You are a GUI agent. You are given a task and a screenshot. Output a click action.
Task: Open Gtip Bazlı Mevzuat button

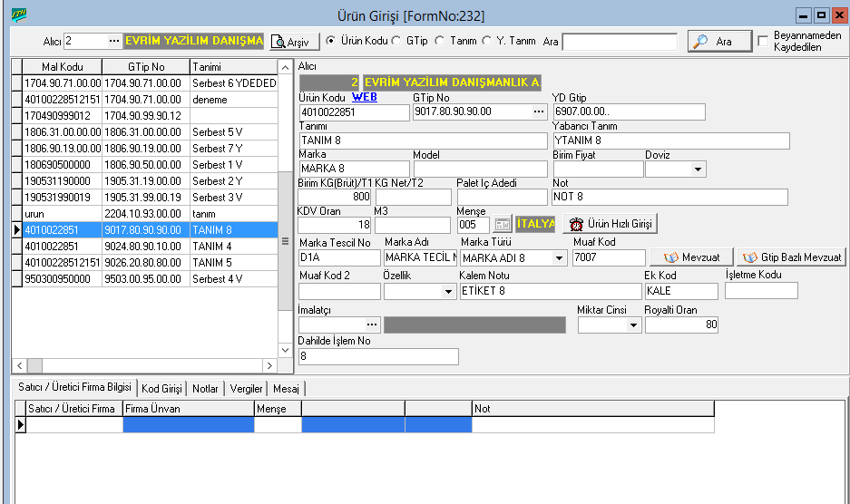791,257
